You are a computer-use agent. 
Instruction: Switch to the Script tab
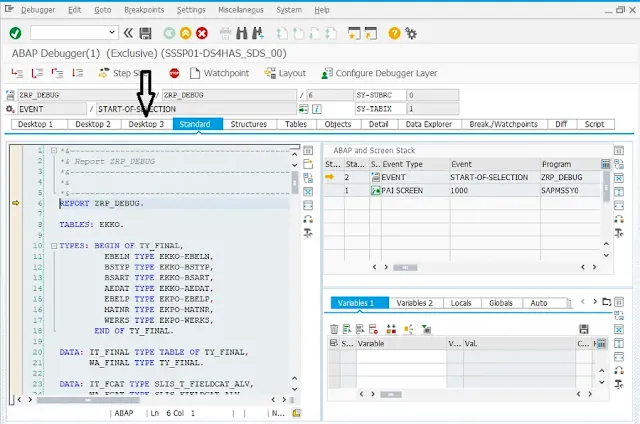pyautogui.click(x=594, y=124)
